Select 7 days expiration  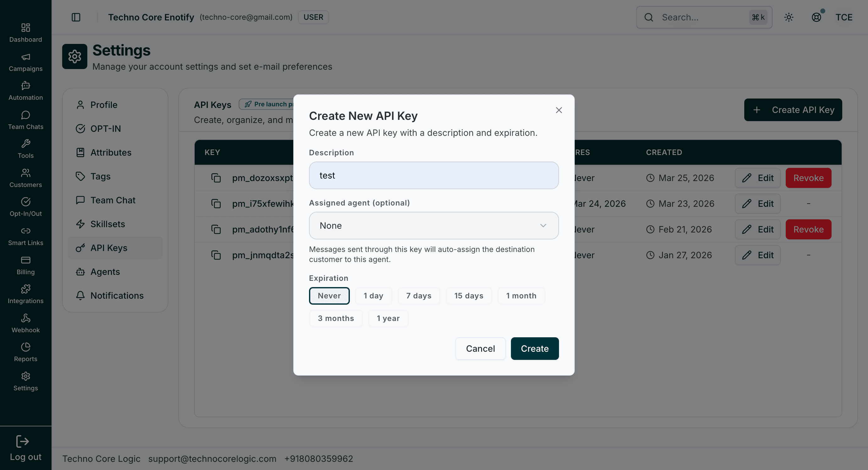[x=419, y=296]
